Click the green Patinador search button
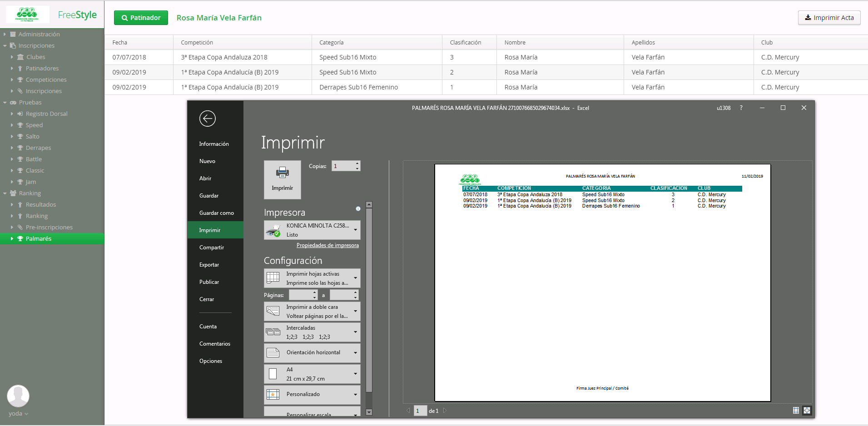 141,18
